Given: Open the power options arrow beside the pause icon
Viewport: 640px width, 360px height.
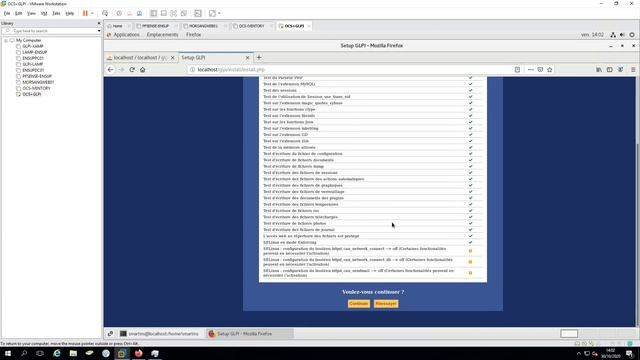Looking at the screenshot, I should (92, 13).
